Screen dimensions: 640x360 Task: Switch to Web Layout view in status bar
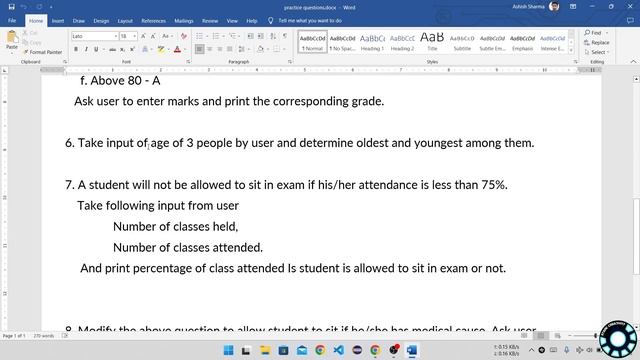click(x=558, y=336)
